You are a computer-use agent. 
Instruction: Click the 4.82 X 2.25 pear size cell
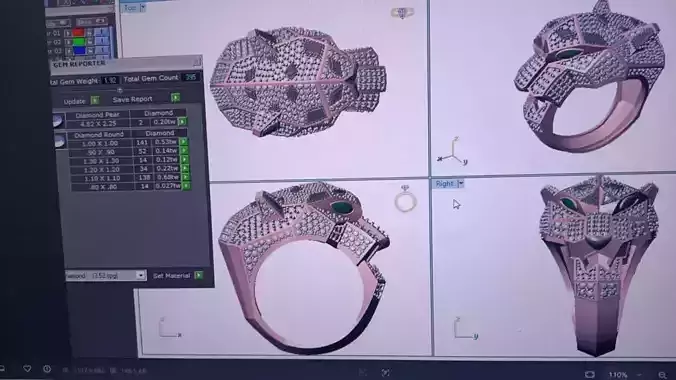(x=98, y=124)
